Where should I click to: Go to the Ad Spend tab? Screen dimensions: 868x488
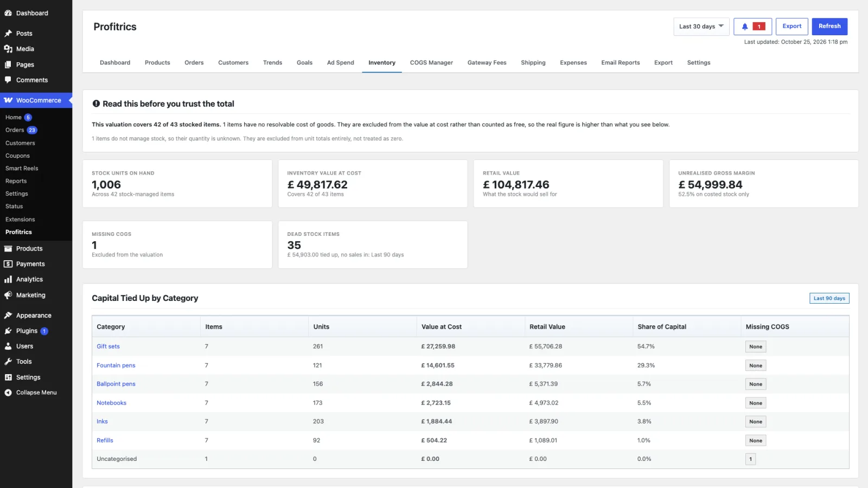(340, 63)
